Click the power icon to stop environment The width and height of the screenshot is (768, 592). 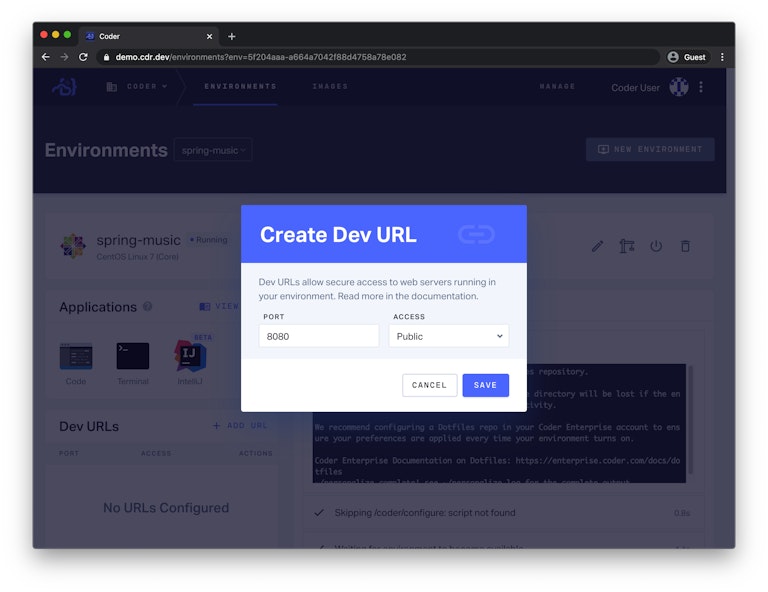coord(656,246)
